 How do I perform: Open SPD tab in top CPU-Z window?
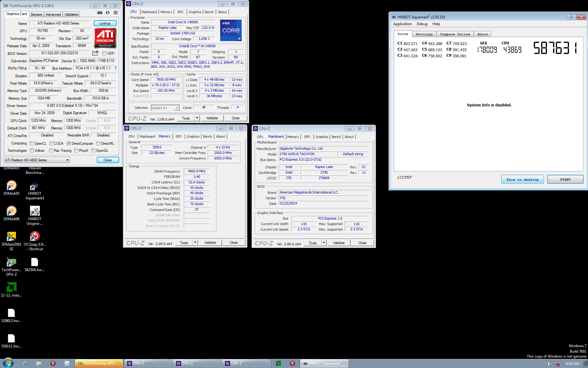tap(180, 12)
